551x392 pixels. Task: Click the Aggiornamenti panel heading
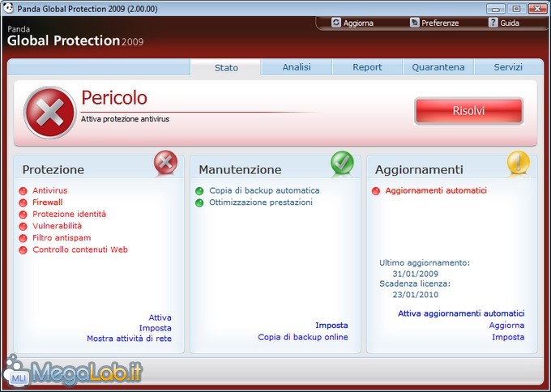tap(419, 169)
